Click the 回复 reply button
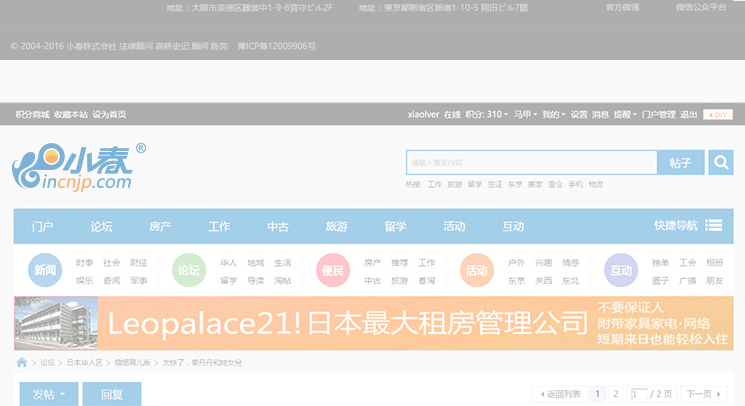 point(112,394)
